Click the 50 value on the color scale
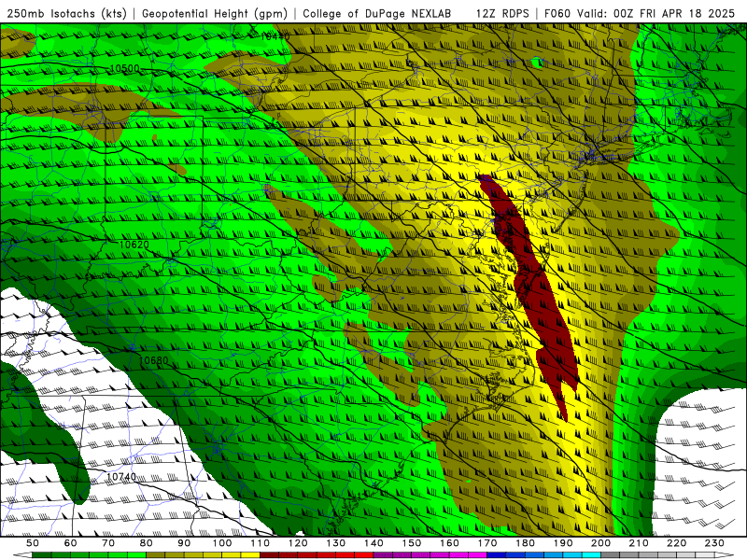Viewport: 747px width, 560px height. coord(33,543)
